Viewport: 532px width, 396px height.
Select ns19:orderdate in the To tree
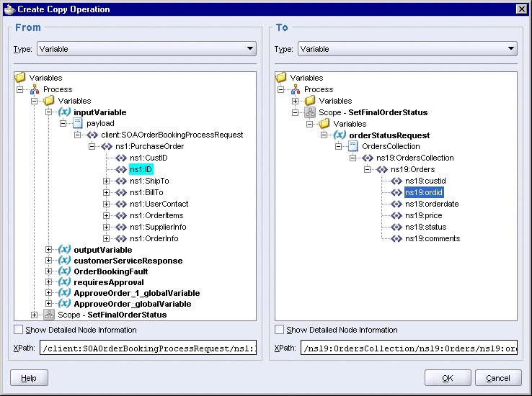[432, 204]
